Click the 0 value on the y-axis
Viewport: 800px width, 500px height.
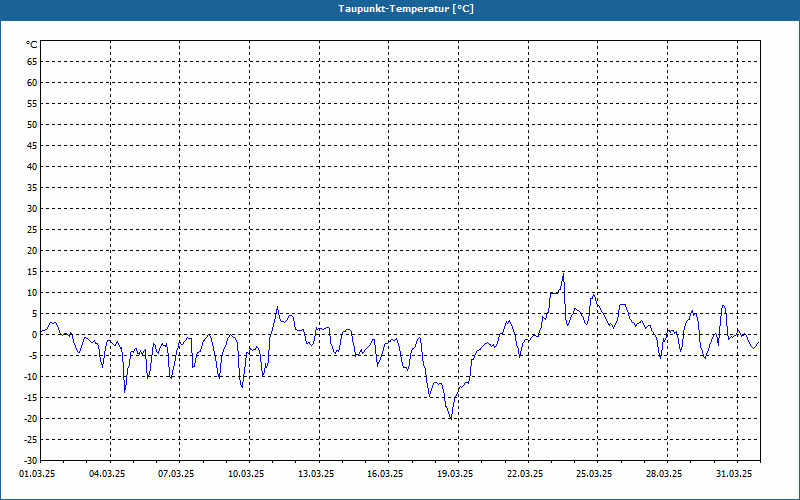[x=35, y=335]
